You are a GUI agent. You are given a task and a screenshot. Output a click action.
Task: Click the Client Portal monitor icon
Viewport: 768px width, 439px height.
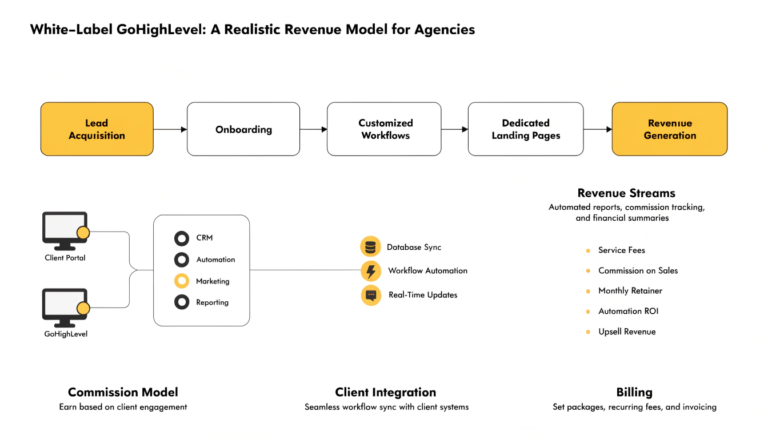[x=65, y=231]
